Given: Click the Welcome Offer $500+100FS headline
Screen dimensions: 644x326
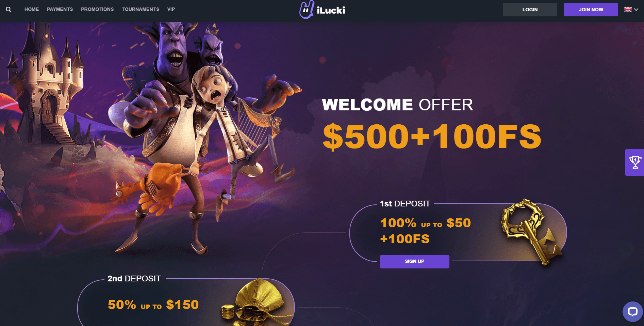Looking at the screenshot, I should pos(431,124).
